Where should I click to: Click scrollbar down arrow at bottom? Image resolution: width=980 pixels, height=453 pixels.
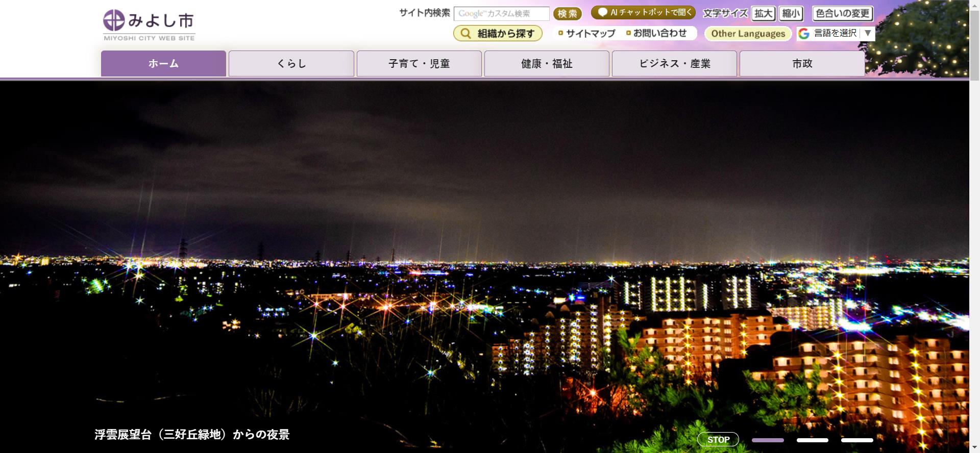point(974,448)
